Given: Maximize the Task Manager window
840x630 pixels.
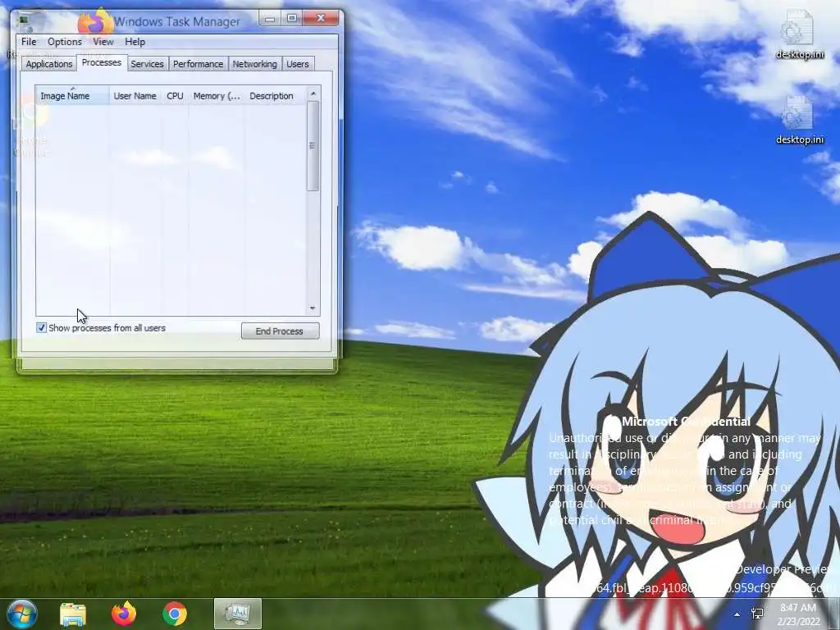Looking at the screenshot, I should [x=292, y=19].
